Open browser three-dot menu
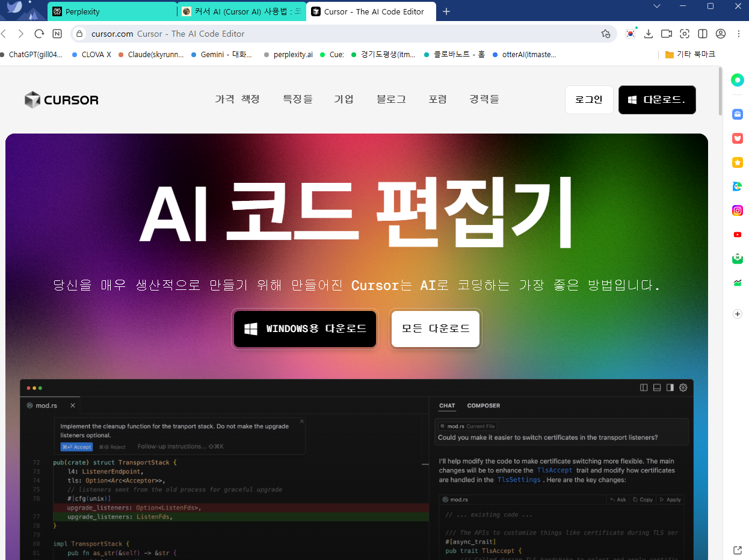Image resolution: width=749 pixels, height=560 pixels. [738, 34]
